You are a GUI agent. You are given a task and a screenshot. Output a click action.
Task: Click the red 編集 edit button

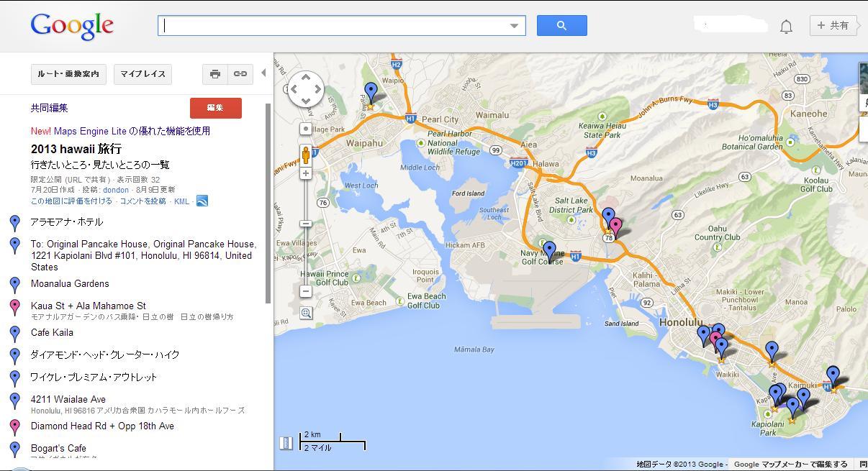tap(215, 108)
